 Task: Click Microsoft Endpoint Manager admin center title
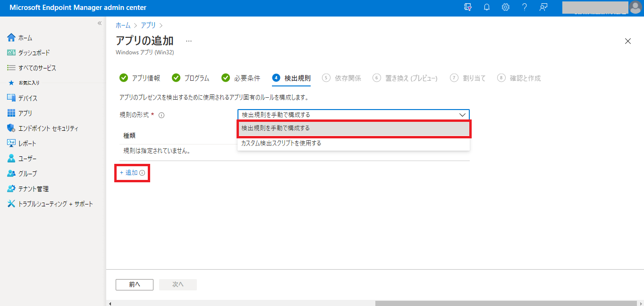point(78,8)
